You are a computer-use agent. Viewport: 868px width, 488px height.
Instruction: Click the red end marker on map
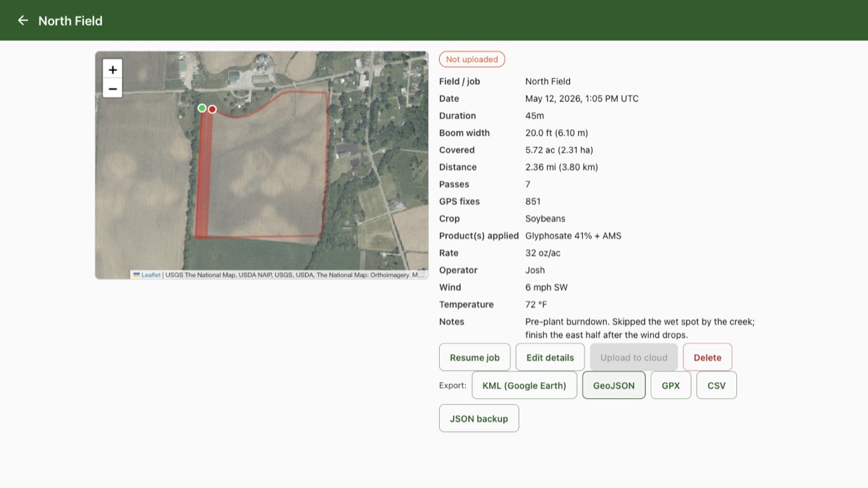tap(212, 109)
